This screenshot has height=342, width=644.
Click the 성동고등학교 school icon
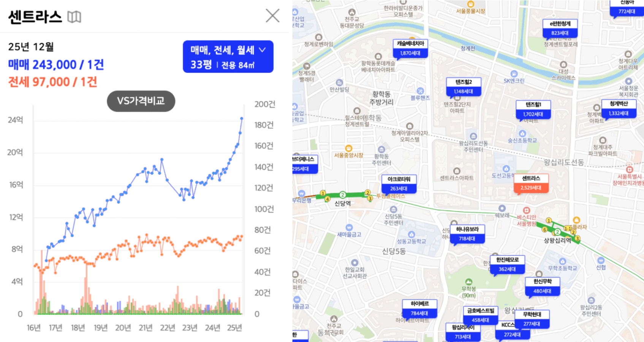(x=411, y=234)
